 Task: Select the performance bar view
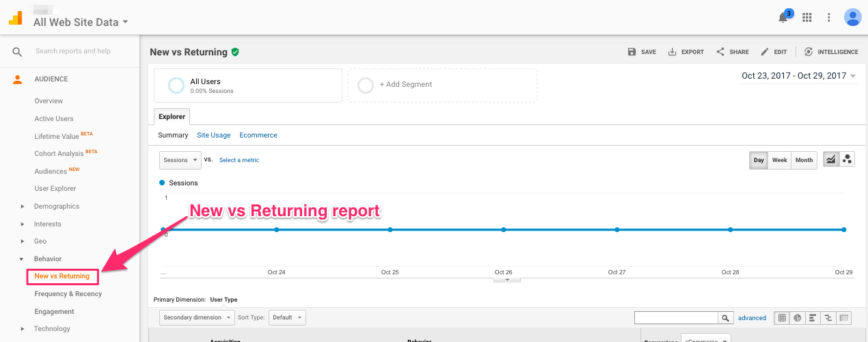(813, 317)
